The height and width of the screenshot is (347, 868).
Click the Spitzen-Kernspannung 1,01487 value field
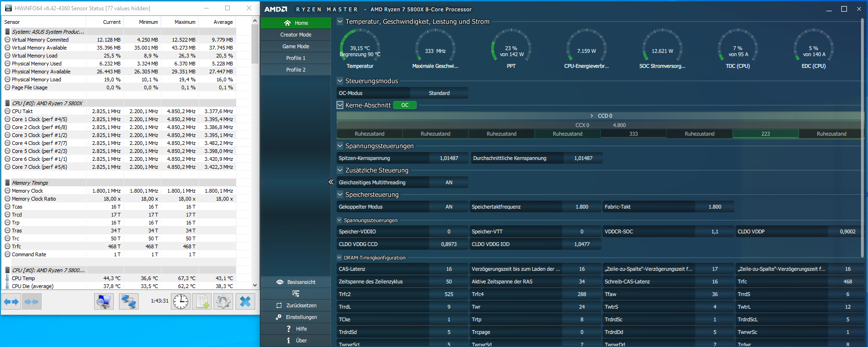(x=449, y=158)
